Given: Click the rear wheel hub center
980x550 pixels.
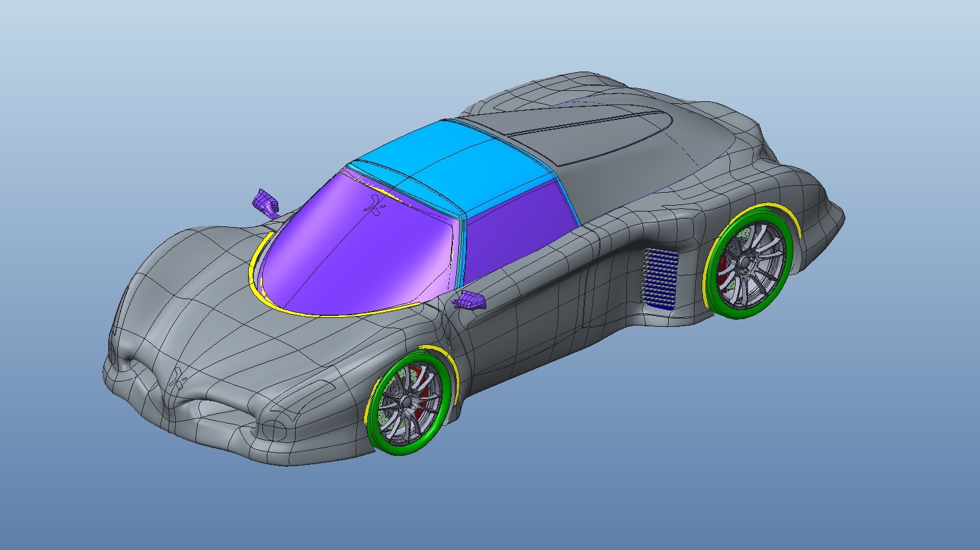Looking at the screenshot, I should click(745, 263).
